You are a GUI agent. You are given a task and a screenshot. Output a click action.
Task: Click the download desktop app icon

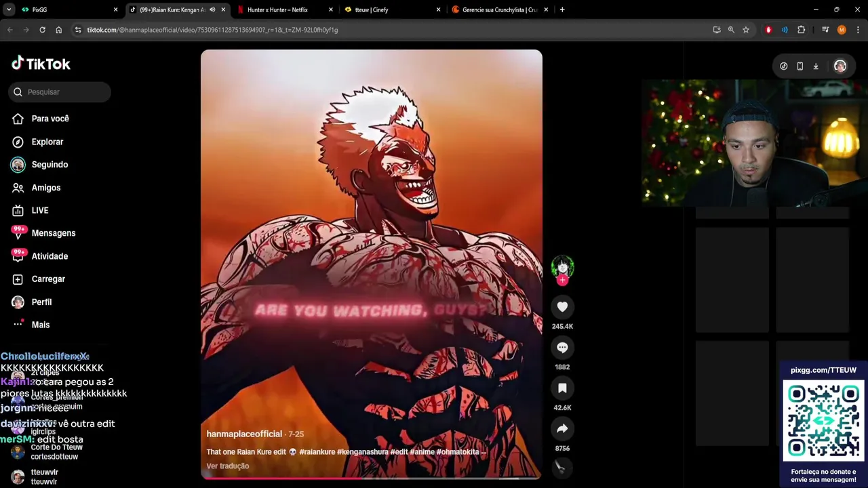pos(816,66)
